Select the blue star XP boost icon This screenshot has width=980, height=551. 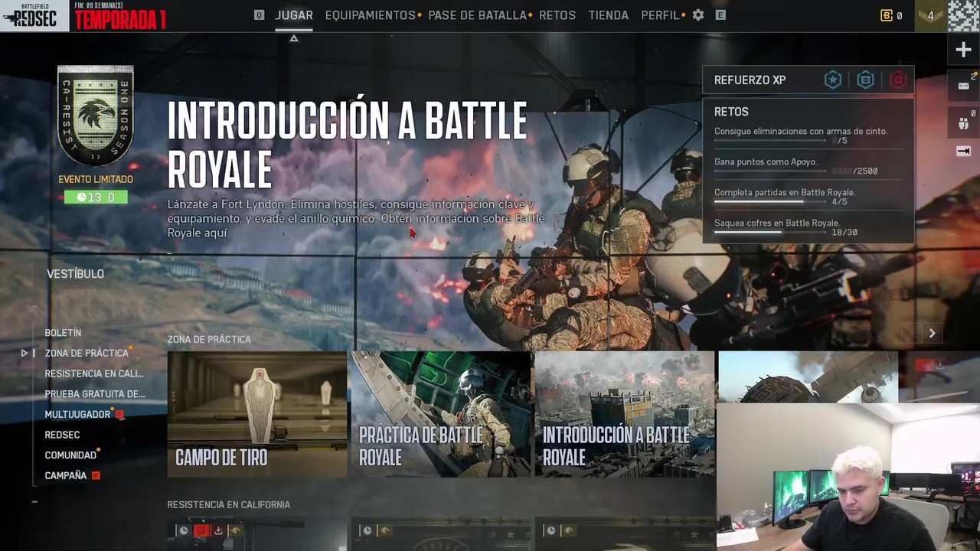833,80
